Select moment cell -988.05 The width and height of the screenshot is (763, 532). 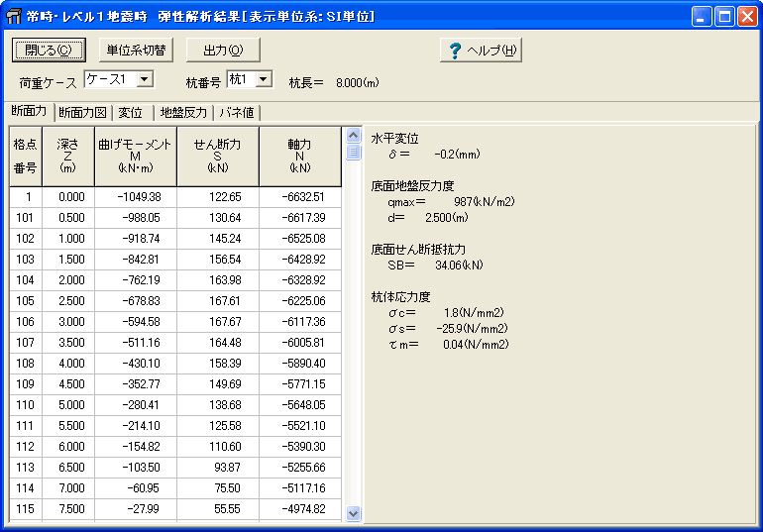(136, 218)
